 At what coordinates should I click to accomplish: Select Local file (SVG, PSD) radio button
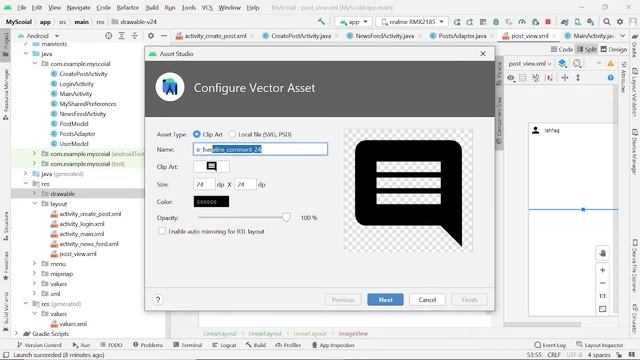click(x=232, y=134)
